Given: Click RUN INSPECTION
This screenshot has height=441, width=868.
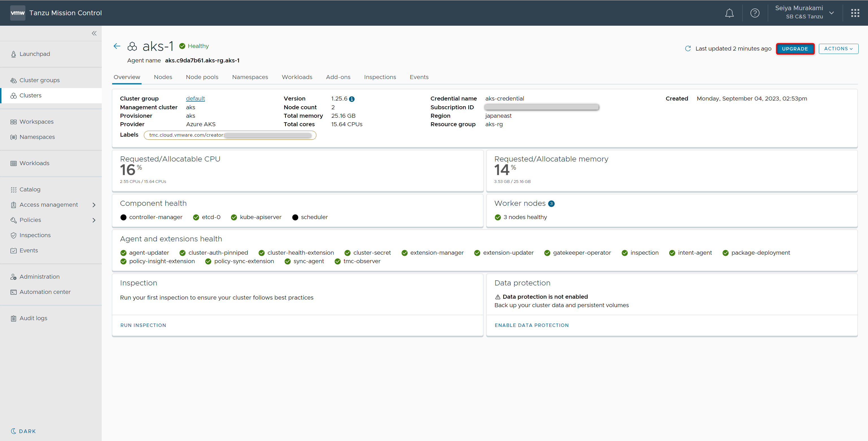Looking at the screenshot, I should click(x=143, y=325).
